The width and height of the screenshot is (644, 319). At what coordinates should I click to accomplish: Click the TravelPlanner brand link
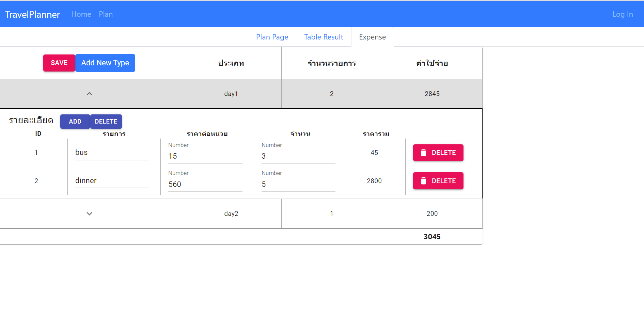tap(32, 14)
